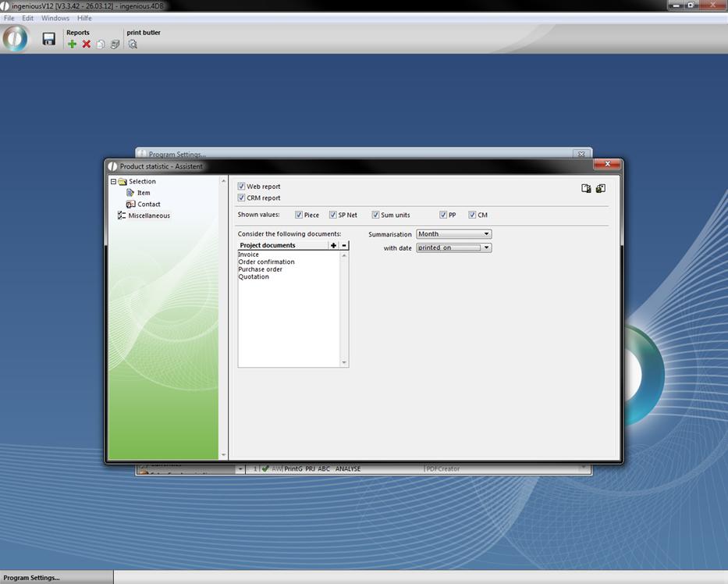Uncheck the Web report checkbox
This screenshot has height=584, width=728.
241,187
